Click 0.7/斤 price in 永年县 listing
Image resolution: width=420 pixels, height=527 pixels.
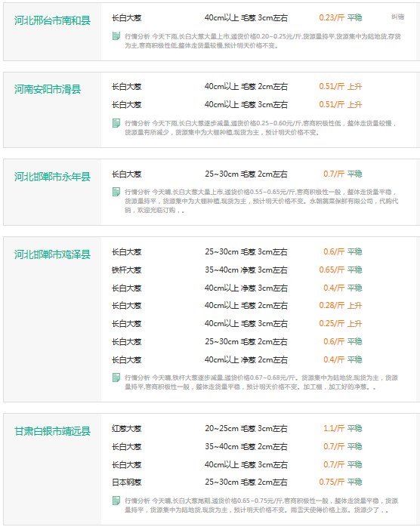pos(334,174)
